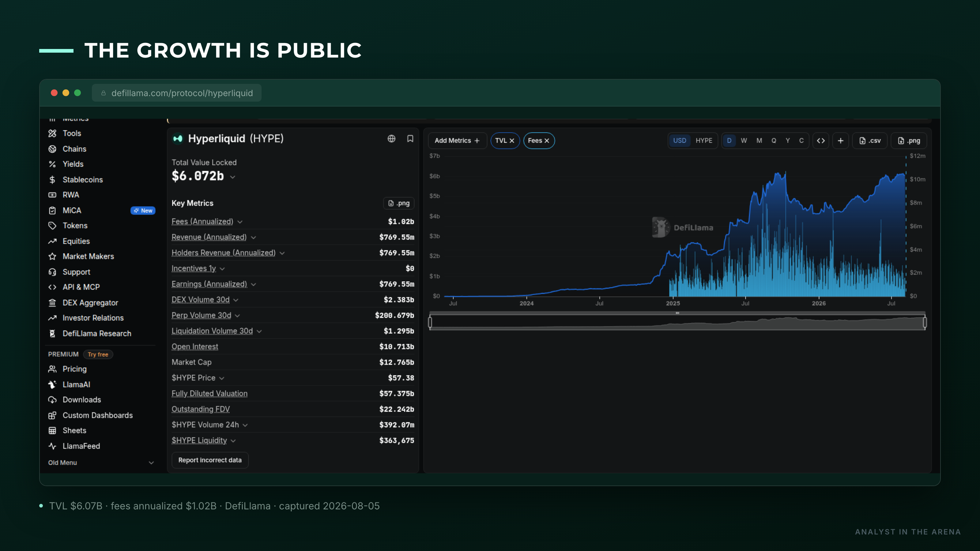Click the browser address bar URL
Viewport: 980px width, 551px height.
[182, 93]
